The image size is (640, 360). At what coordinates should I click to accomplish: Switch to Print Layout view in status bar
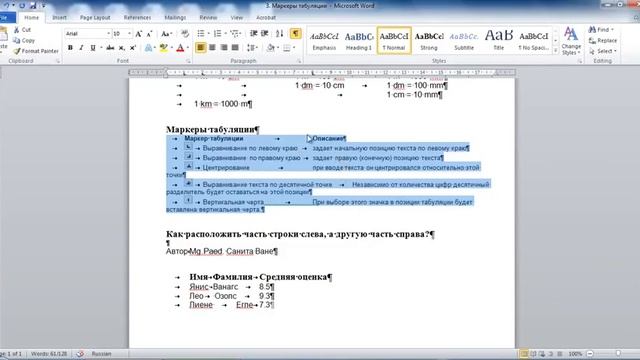[524, 353]
